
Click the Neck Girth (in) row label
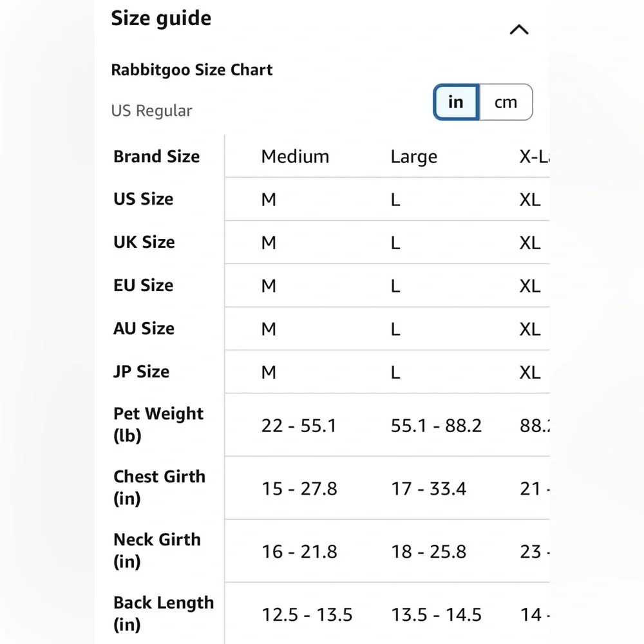point(157,551)
